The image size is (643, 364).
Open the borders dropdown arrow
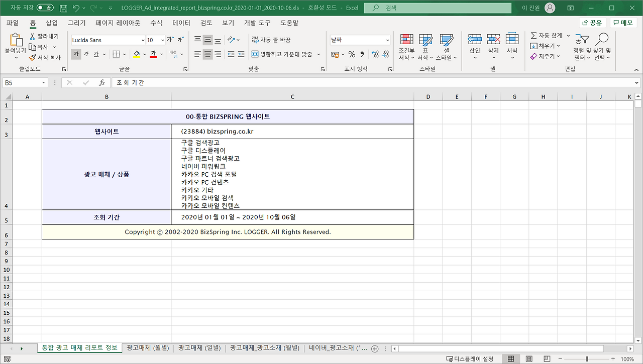coord(125,54)
